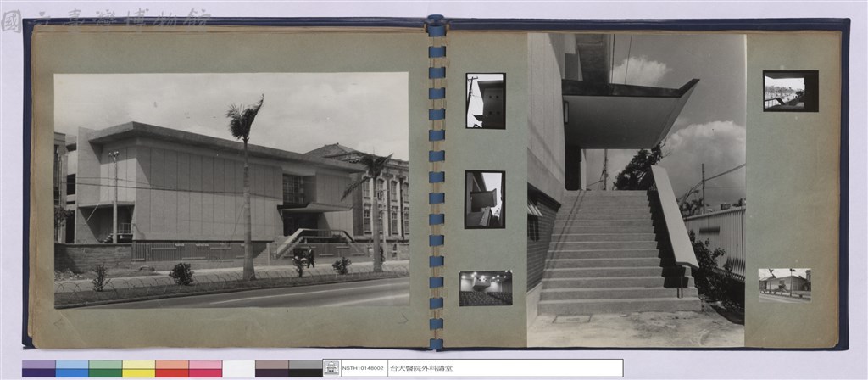The image size is (868, 380).
Task: Pick the green swatch on the color bar
Action: 105,368
